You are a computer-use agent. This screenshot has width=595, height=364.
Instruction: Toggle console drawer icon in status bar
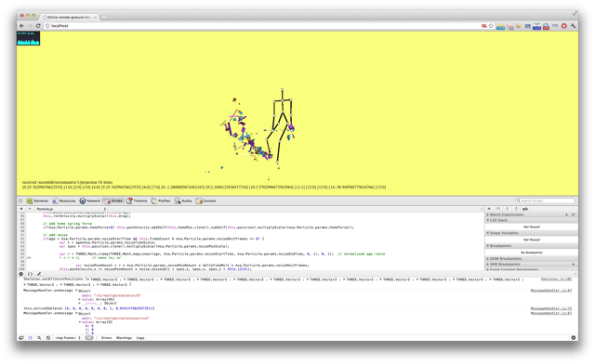pos(30,338)
